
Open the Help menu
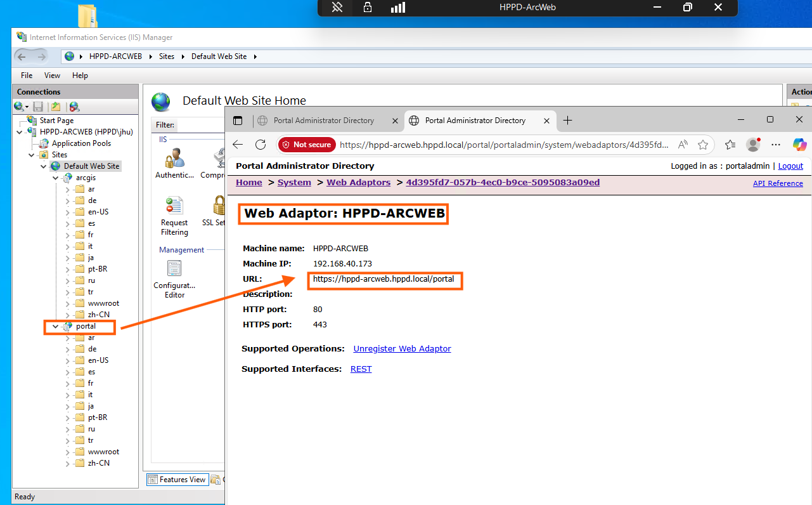coord(80,75)
